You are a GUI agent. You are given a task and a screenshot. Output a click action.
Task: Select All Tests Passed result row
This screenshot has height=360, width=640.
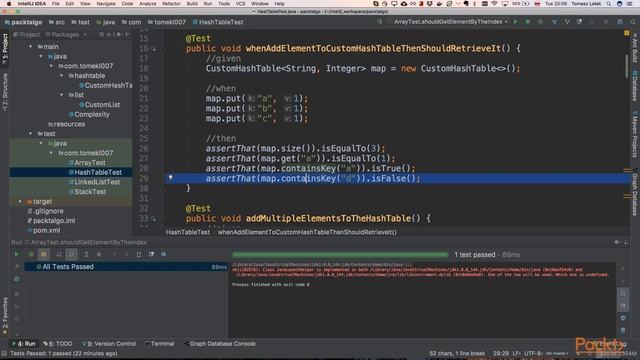pyautogui.click(x=126, y=267)
